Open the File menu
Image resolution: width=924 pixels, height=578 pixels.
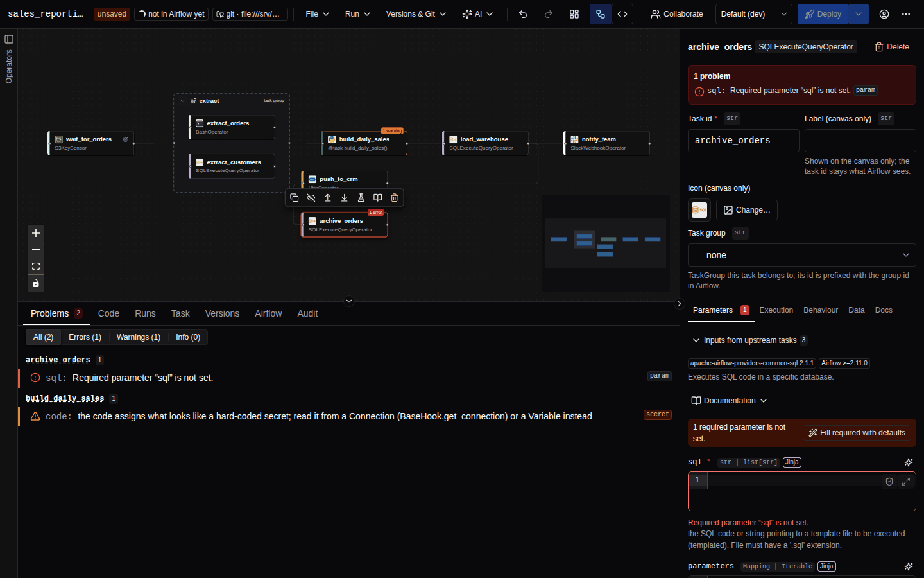(x=318, y=14)
